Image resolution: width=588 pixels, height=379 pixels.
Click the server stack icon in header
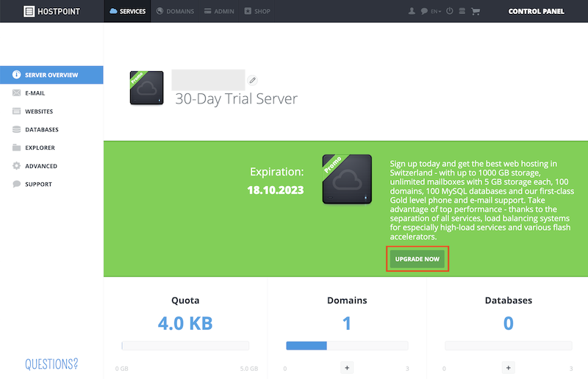462,11
